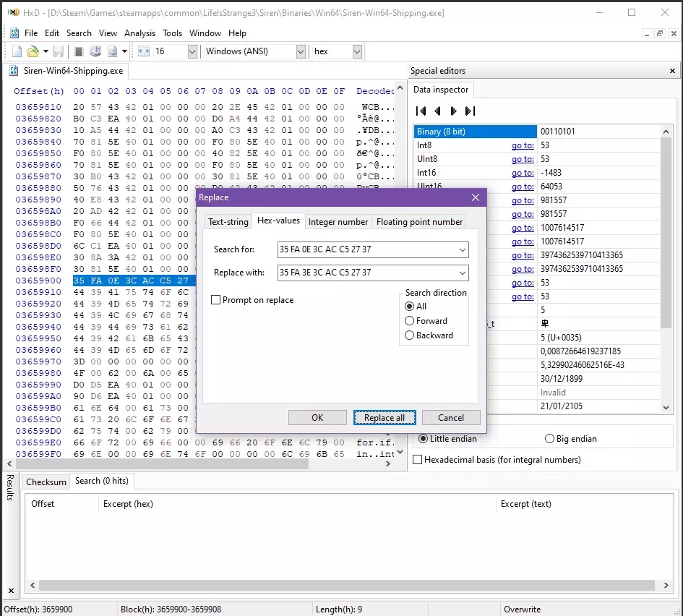This screenshot has height=616, width=683.
Task: Step to next byte in Data inspector
Action: click(453, 111)
